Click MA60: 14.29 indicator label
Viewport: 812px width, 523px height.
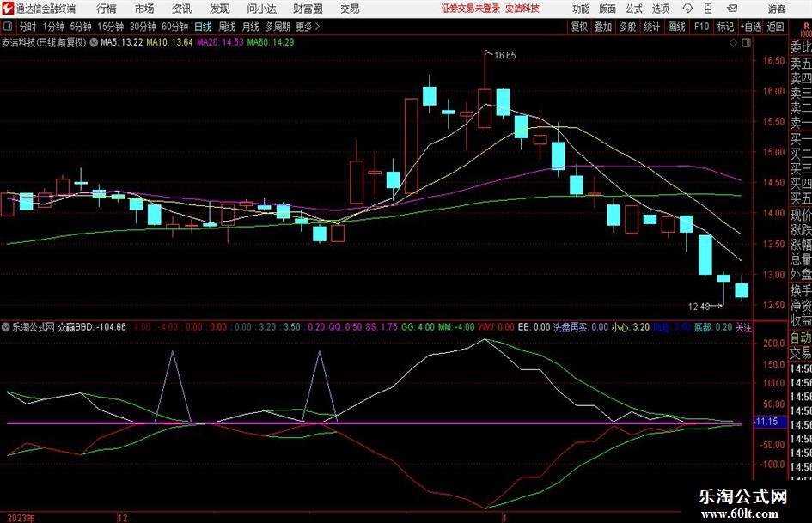click(271, 42)
